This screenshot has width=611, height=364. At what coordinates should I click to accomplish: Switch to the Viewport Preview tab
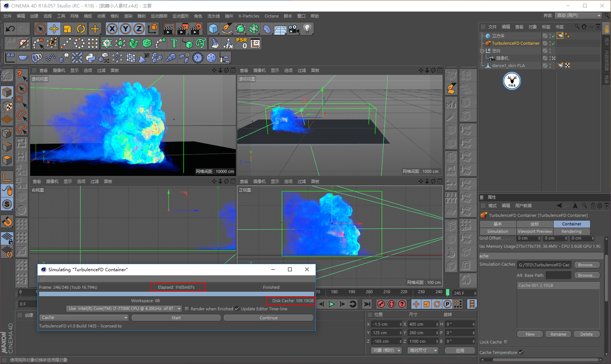click(535, 231)
